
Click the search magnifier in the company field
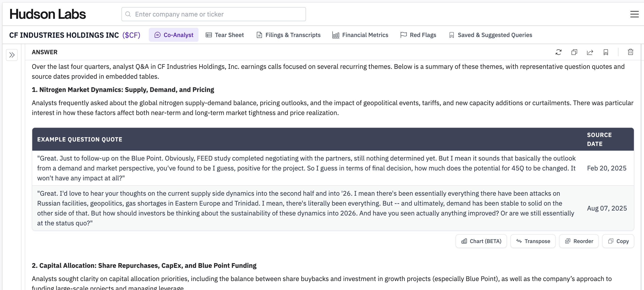(x=129, y=14)
